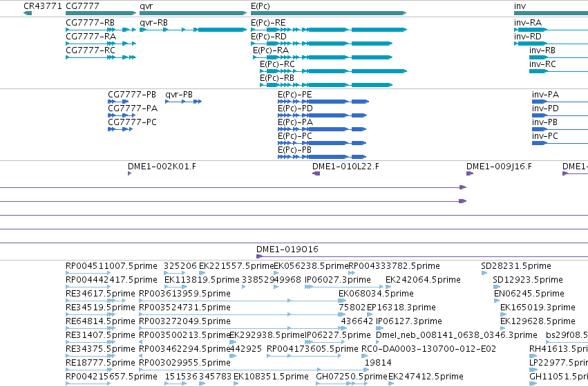Select EST RE64814.5prime
Screen dimensions: 588x387
pyautogui.click(x=100, y=322)
